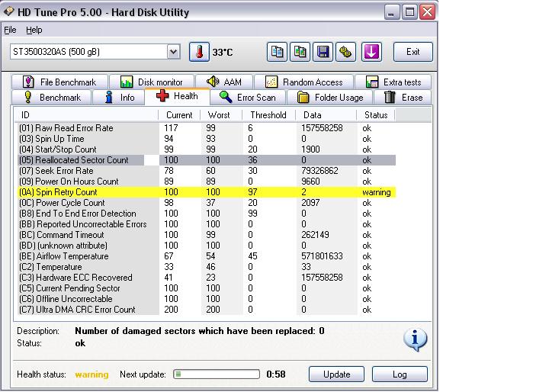
Task: Click data value 571801633
Action: (x=322, y=256)
